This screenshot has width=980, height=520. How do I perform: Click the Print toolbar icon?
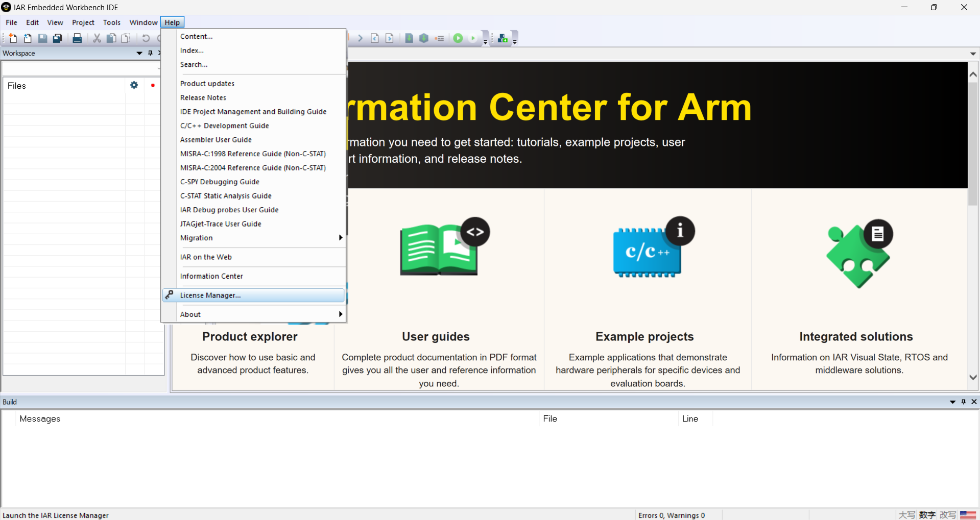[x=77, y=38]
